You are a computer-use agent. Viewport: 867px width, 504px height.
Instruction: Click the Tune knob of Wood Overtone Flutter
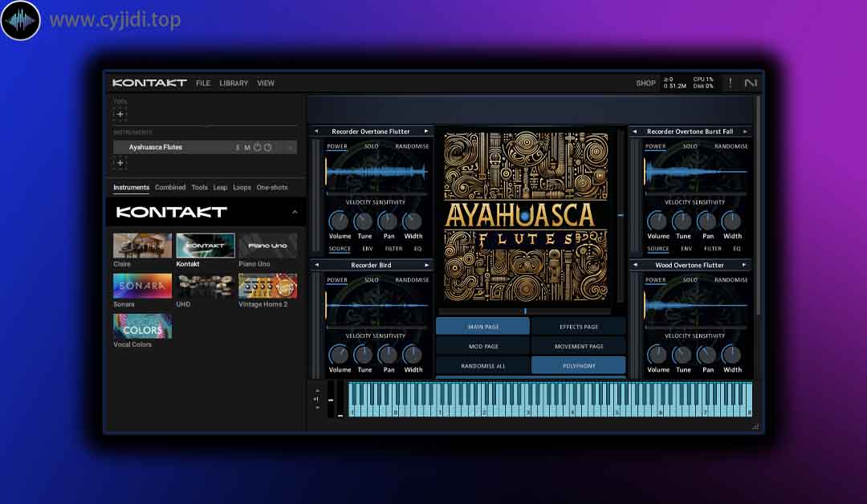pos(682,355)
